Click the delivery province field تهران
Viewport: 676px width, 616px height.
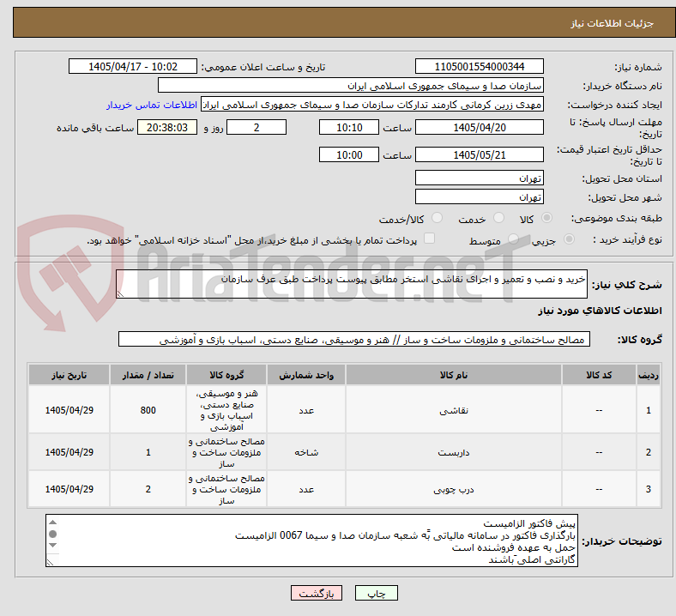[479, 178]
